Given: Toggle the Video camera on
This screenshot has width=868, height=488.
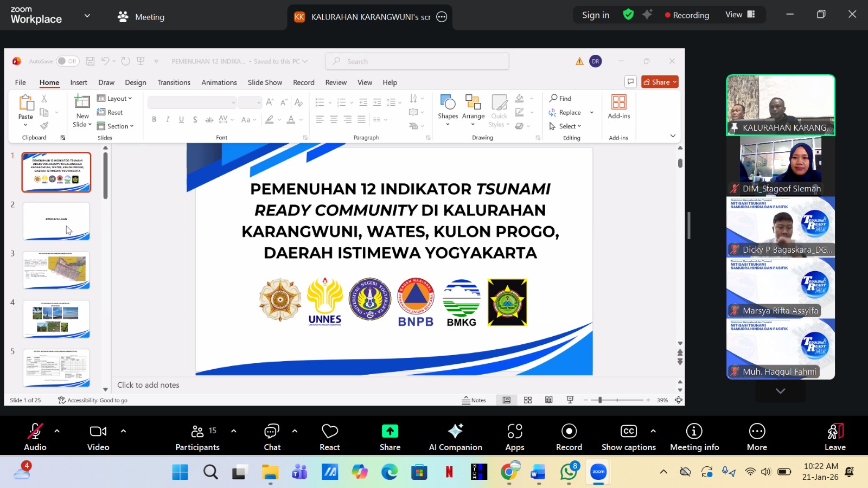Looking at the screenshot, I should (98, 432).
